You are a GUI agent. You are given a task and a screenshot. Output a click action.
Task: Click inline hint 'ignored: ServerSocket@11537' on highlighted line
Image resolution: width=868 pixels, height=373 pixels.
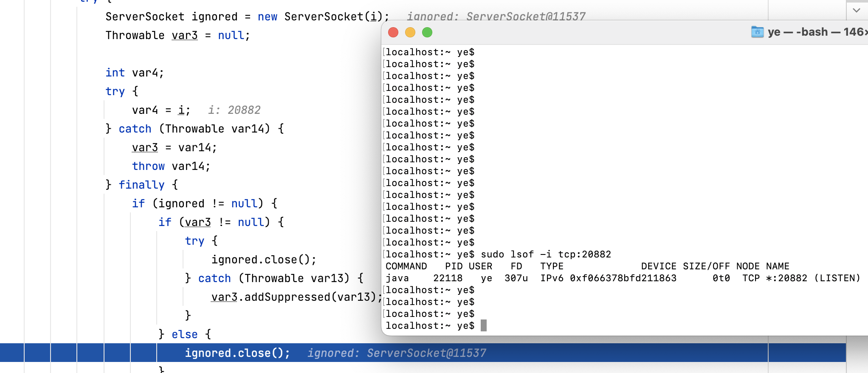[x=397, y=353]
